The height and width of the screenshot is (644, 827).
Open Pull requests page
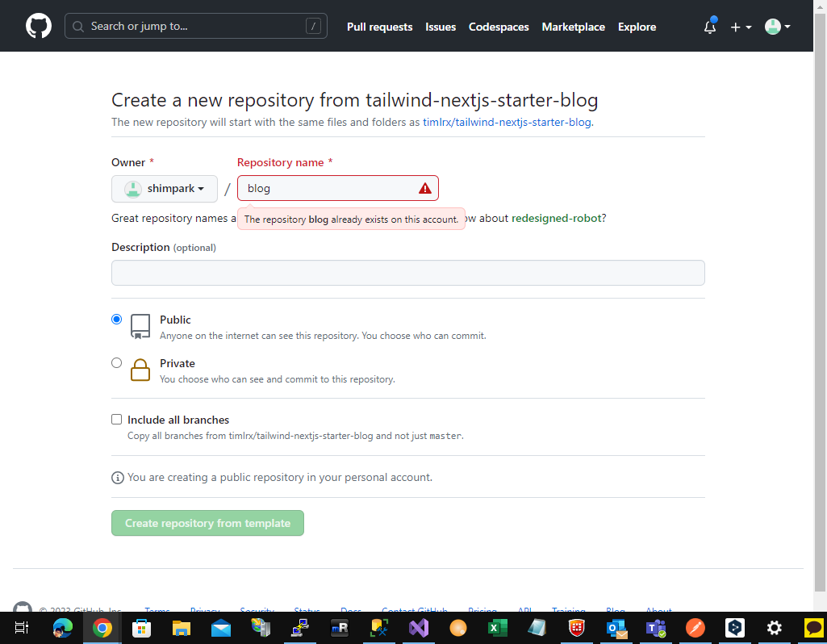pos(379,27)
